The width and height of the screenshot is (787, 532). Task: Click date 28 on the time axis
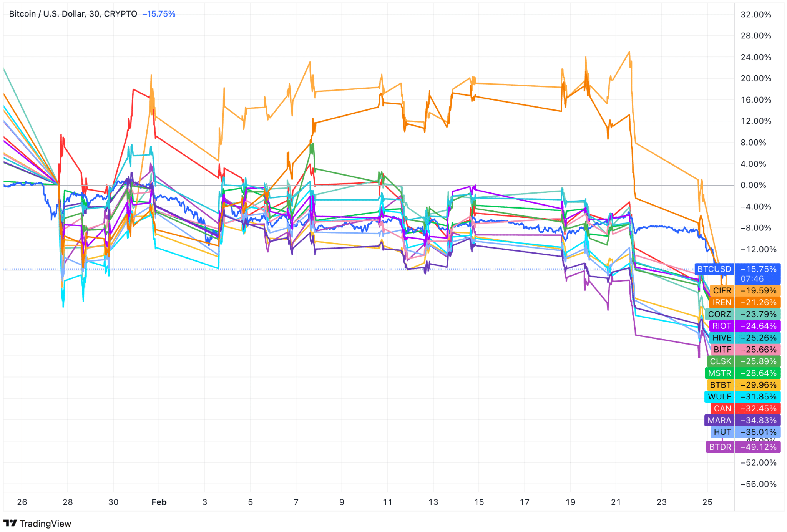[x=68, y=502]
